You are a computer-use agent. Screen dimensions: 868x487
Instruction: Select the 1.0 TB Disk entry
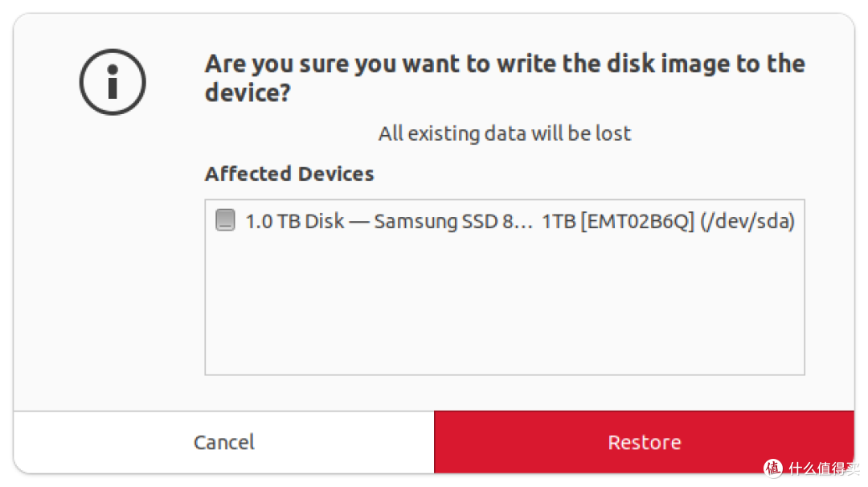point(504,221)
